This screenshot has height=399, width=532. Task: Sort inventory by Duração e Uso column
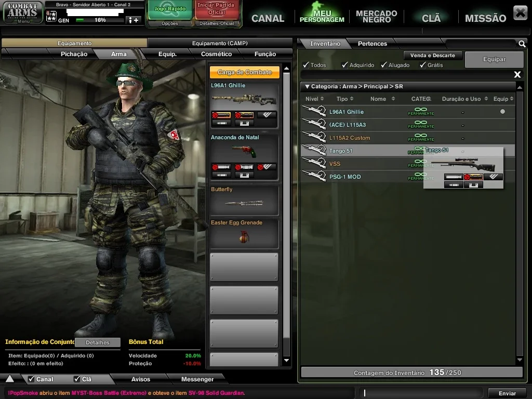pos(465,99)
